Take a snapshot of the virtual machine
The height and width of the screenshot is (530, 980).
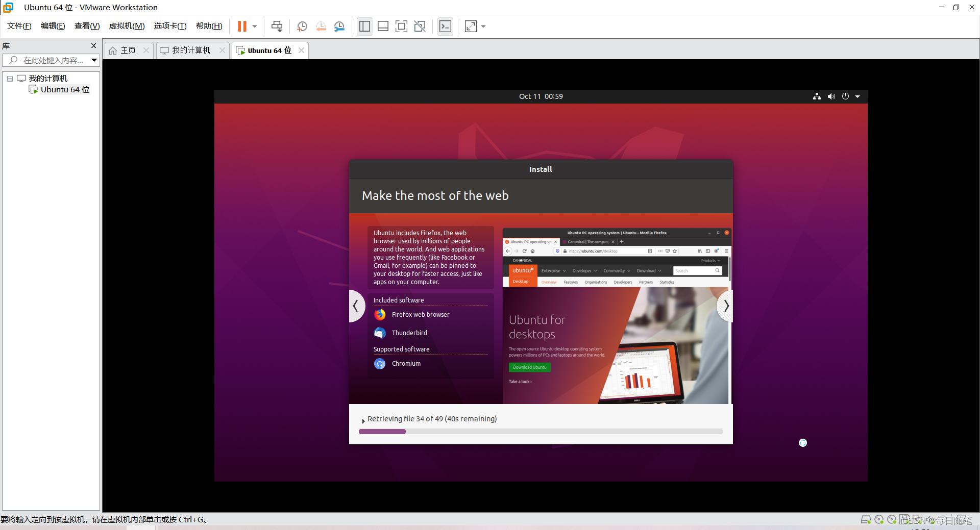(302, 26)
